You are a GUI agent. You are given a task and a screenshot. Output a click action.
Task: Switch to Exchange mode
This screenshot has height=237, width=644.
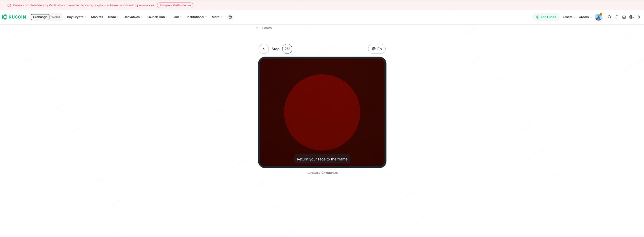[x=40, y=17]
